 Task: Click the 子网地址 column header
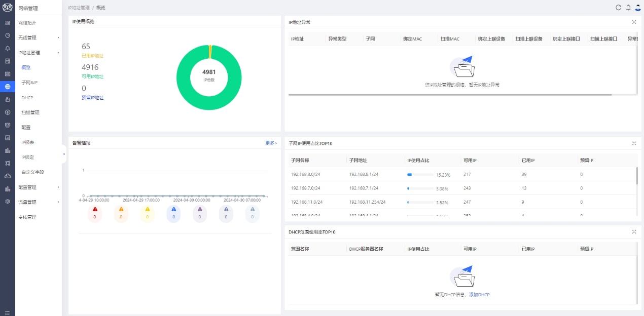tap(359, 161)
